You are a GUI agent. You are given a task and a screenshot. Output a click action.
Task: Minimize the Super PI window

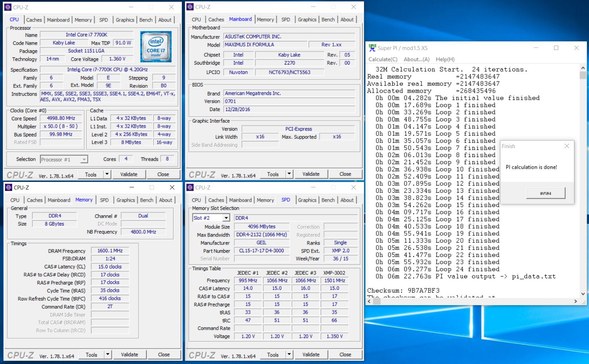point(536,48)
